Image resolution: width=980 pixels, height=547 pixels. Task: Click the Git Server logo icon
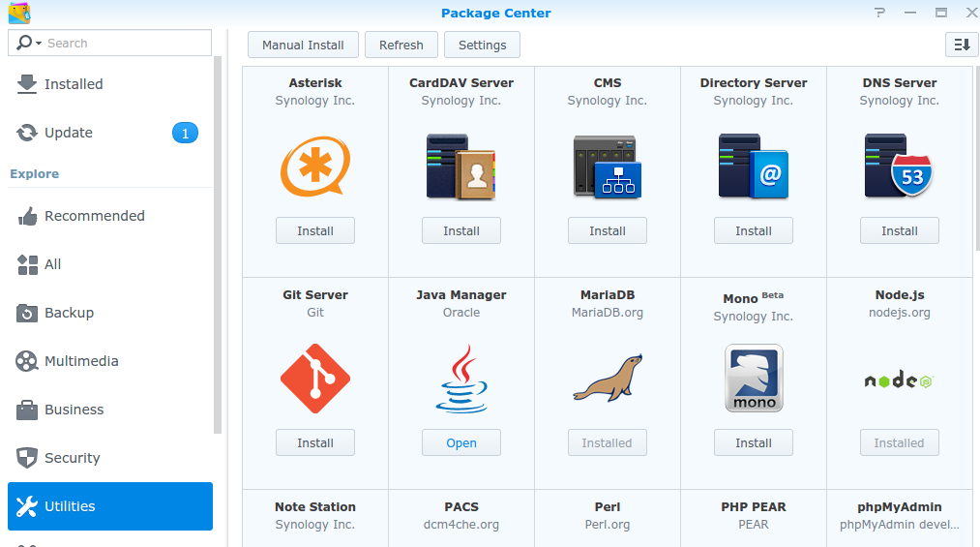315,379
